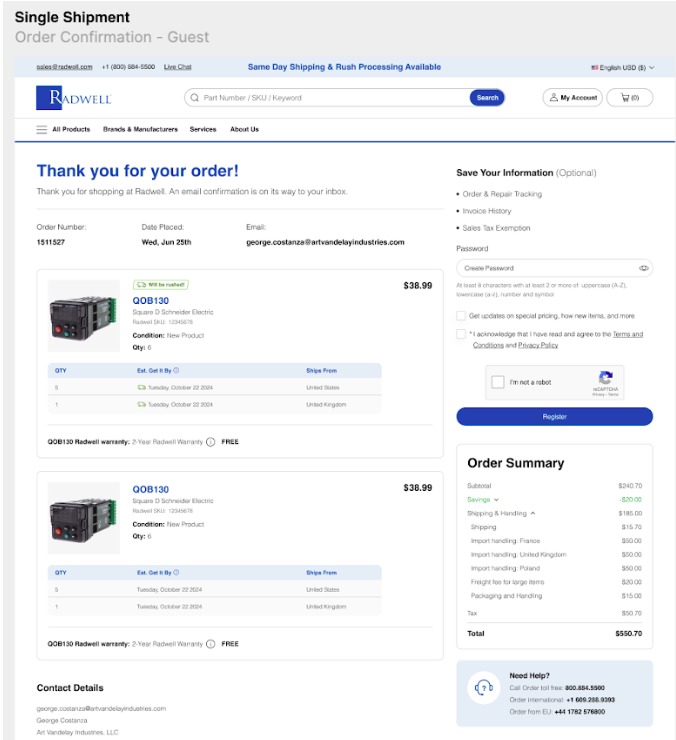
Task: Open My Account
Action: [573, 98]
